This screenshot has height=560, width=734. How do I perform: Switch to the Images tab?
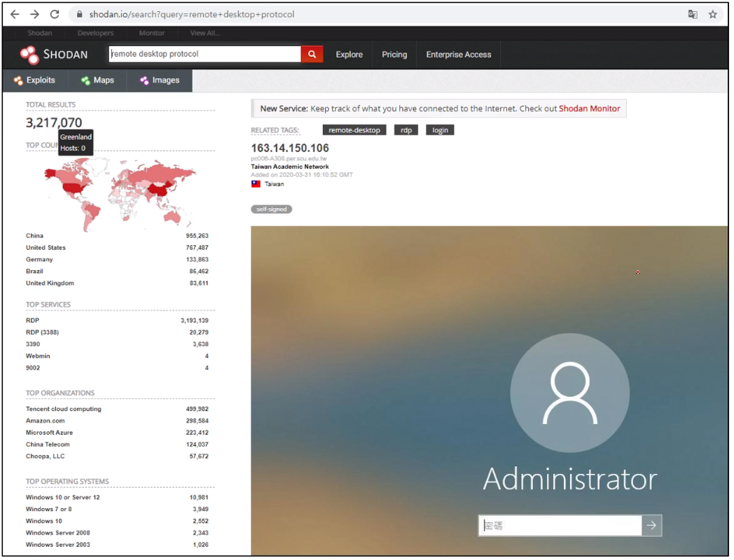pyautogui.click(x=160, y=80)
